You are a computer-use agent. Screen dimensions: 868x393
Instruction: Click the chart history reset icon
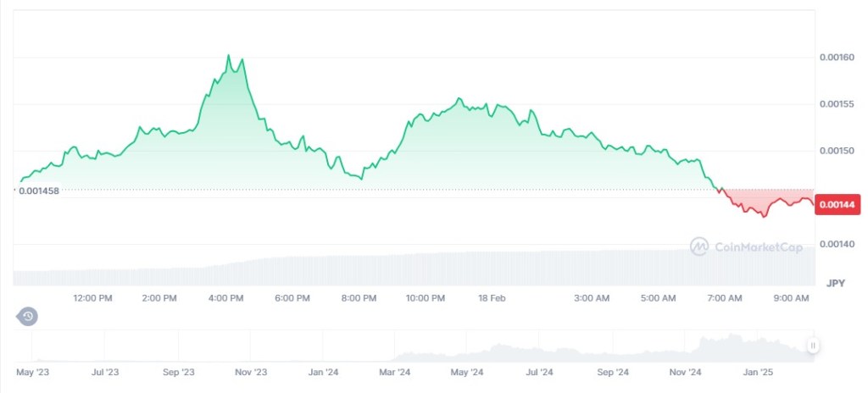[28, 317]
